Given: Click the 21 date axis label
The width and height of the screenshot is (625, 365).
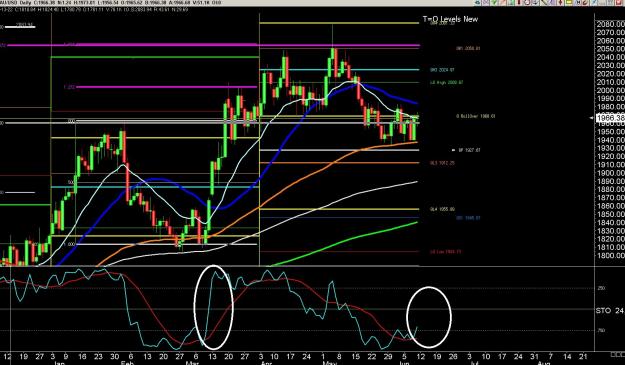Looking at the screenshot, I should tap(583, 357).
